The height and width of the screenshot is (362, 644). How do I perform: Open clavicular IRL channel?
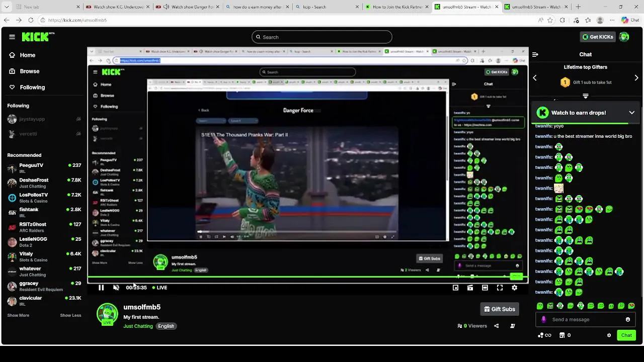(x=44, y=301)
